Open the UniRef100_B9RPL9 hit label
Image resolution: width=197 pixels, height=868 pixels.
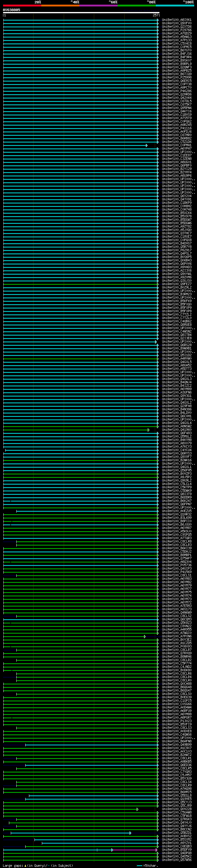point(176,64)
